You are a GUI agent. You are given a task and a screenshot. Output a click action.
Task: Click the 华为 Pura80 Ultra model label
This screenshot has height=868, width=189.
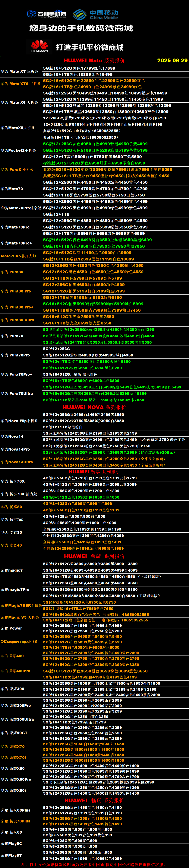pyautogui.click(x=17, y=320)
